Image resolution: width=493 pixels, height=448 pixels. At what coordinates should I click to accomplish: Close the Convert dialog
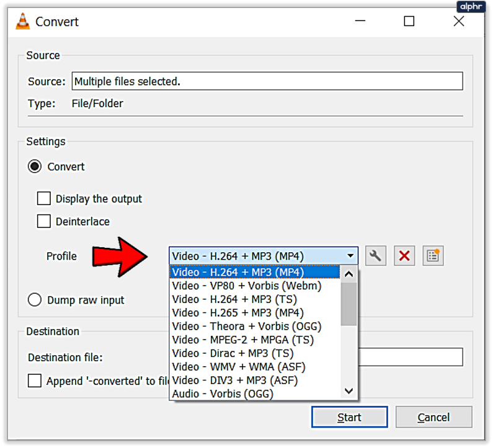[459, 21]
